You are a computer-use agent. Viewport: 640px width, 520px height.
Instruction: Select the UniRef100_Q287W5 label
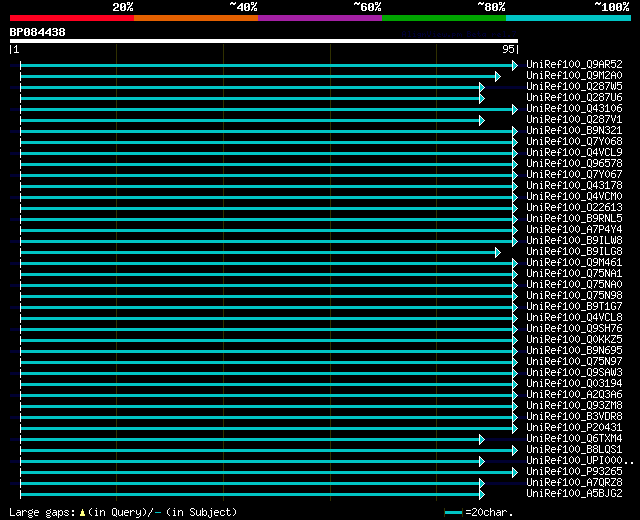574,87
